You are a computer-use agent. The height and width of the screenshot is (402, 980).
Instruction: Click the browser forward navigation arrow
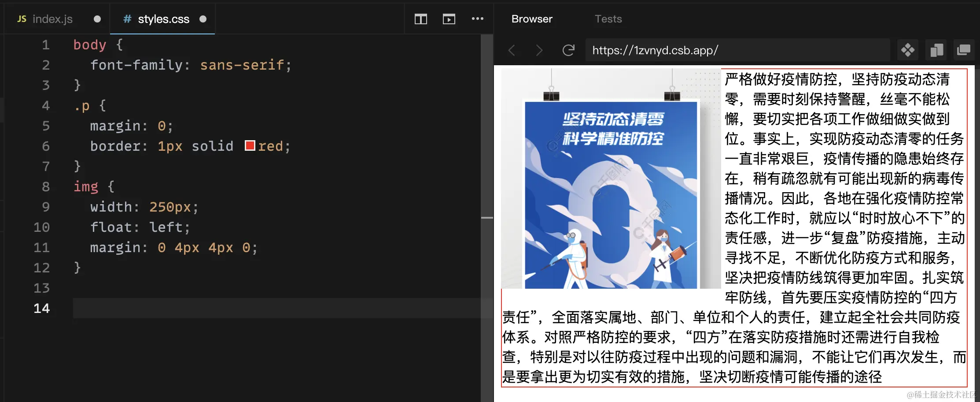[539, 50]
